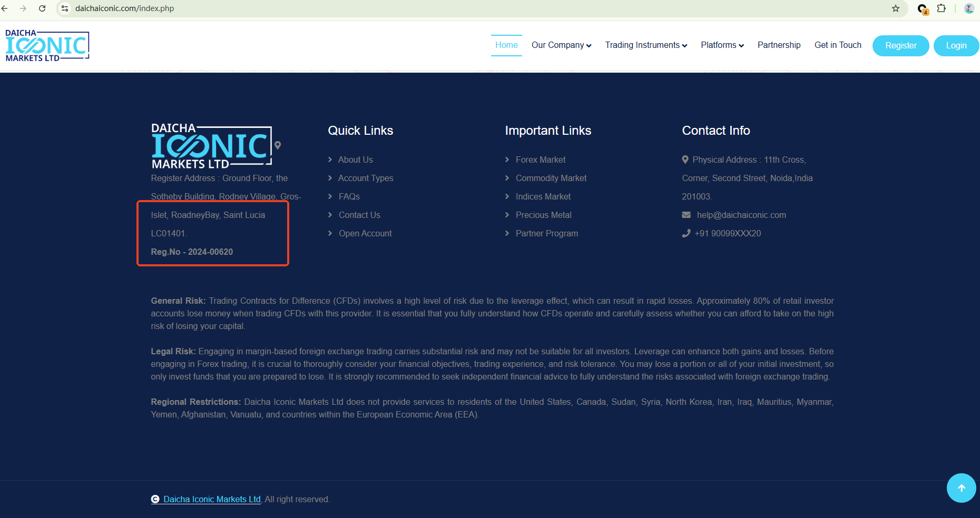Open the FAQs quick link

pyautogui.click(x=349, y=196)
